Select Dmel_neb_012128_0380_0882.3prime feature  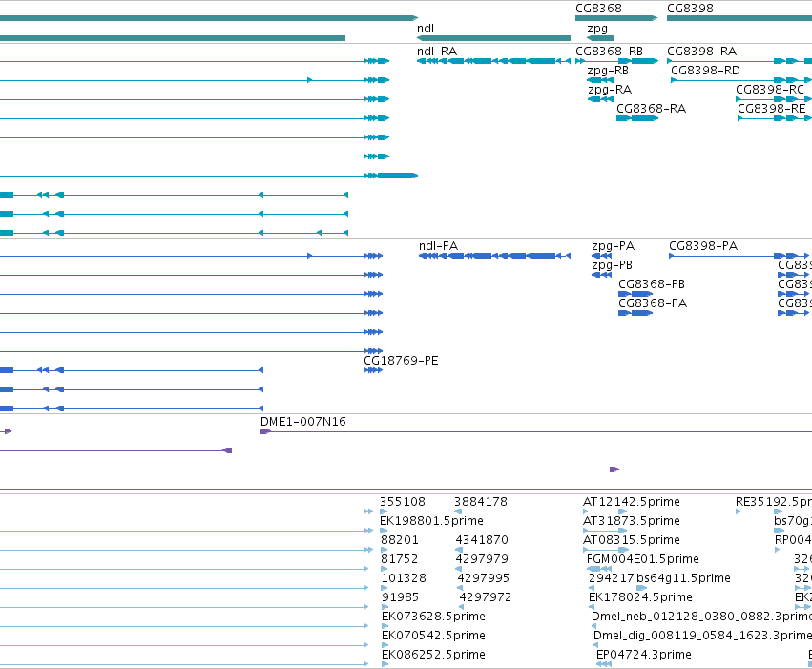pos(701,617)
